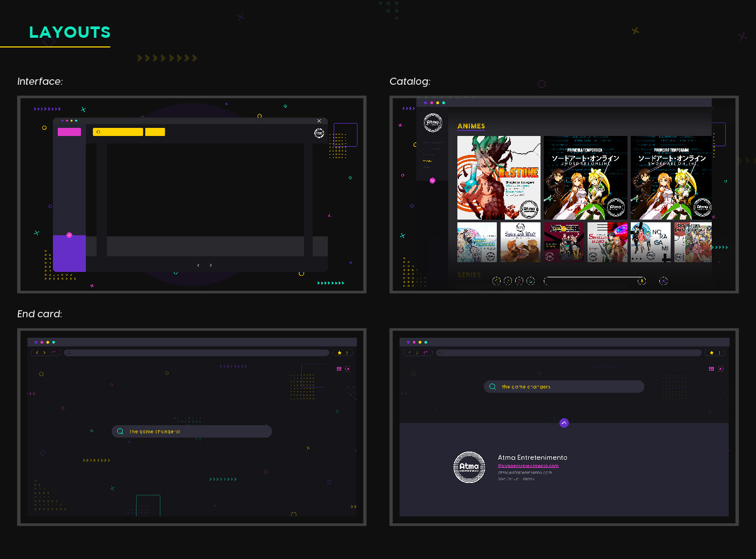Click fourth round teal icon in Catalog bottom bar
756x559 pixels.
coord(531,281)
